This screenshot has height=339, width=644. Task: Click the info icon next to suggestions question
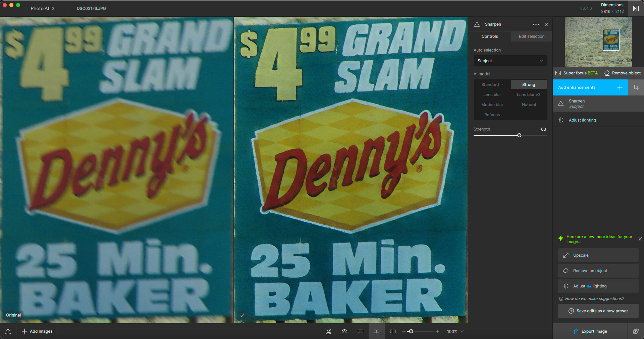pyautogui.click(x=561, y=299)
